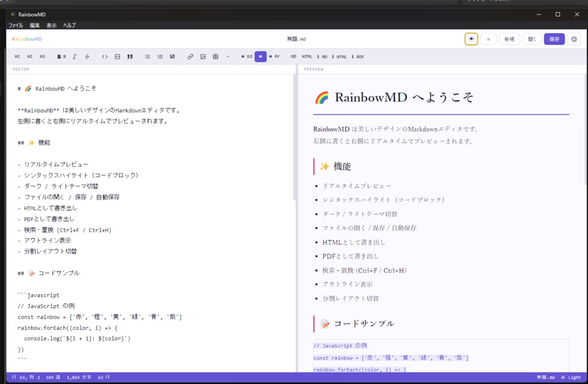Open the 表示 menu
588x384 pixels.
coord(51,25)
